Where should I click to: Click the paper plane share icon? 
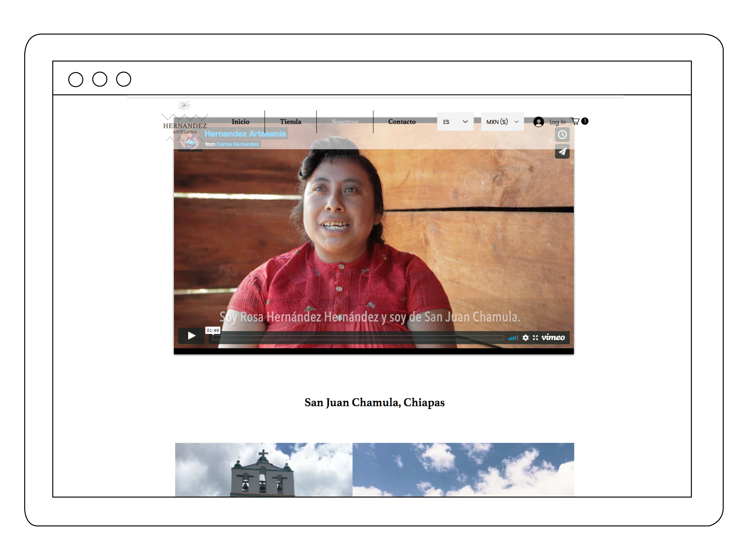click(x=562, y=152)
